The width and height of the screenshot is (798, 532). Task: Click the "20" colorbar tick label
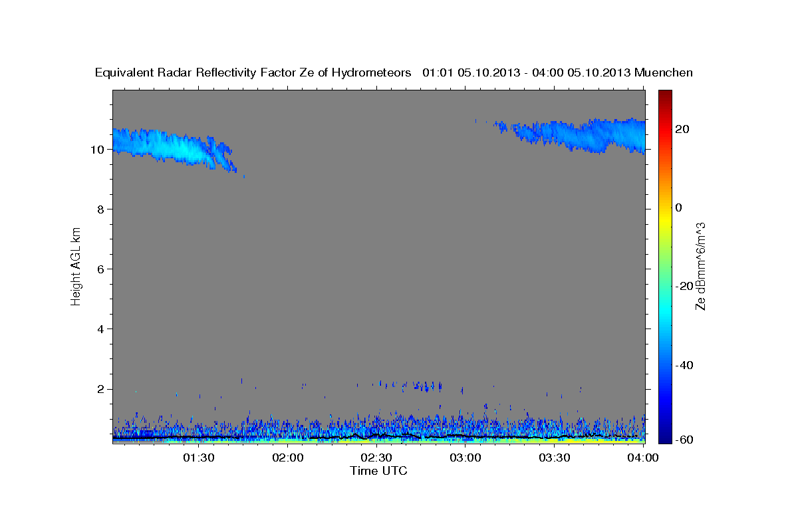click(x=682, y=129)
